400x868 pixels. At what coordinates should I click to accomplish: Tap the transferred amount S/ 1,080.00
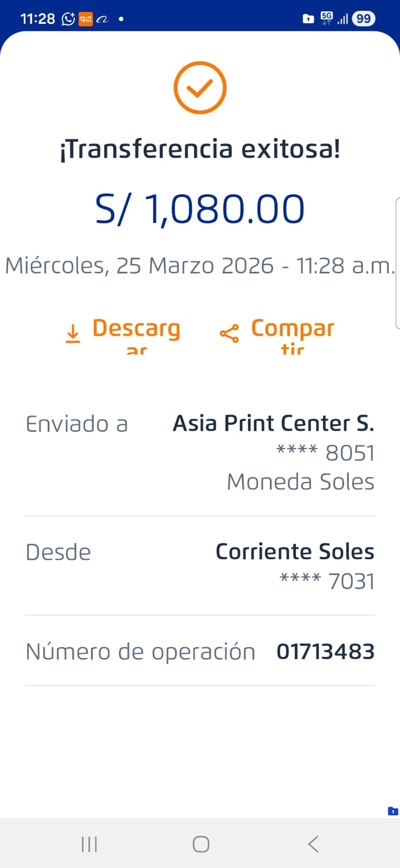pos(200,209)
